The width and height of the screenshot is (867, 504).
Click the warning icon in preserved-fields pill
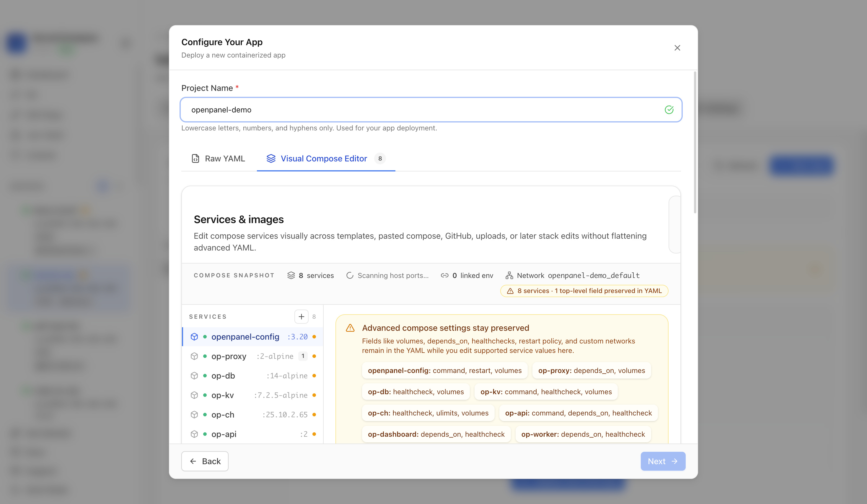click(x=510, y=291)
